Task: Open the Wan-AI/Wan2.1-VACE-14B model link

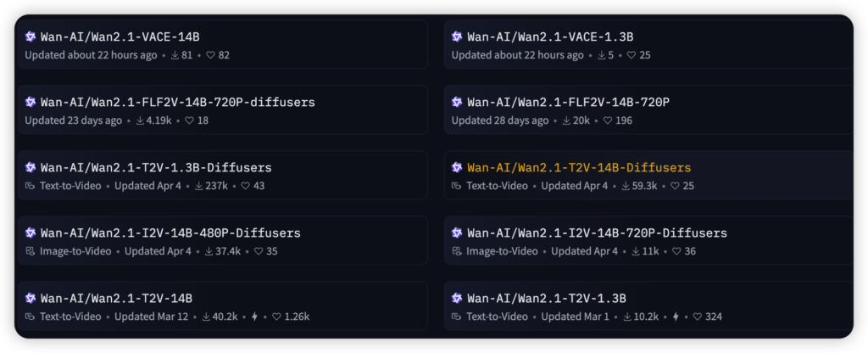Action: click(x=120, y=37)
